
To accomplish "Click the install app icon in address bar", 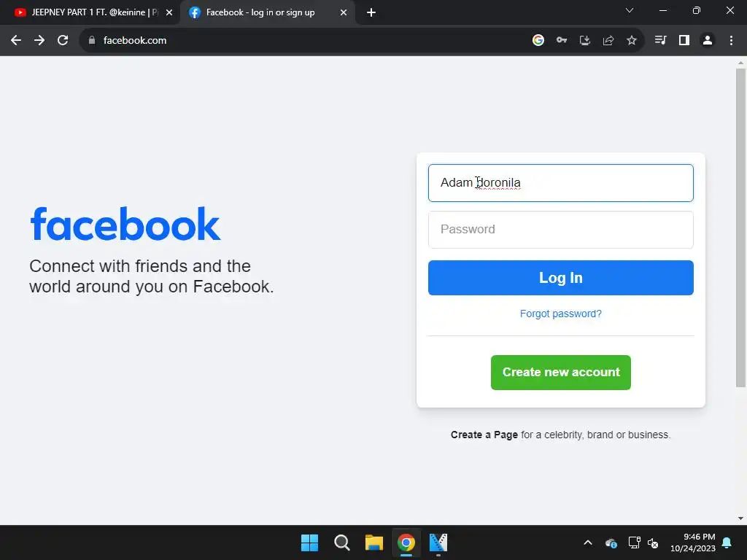I will [585, 41].
